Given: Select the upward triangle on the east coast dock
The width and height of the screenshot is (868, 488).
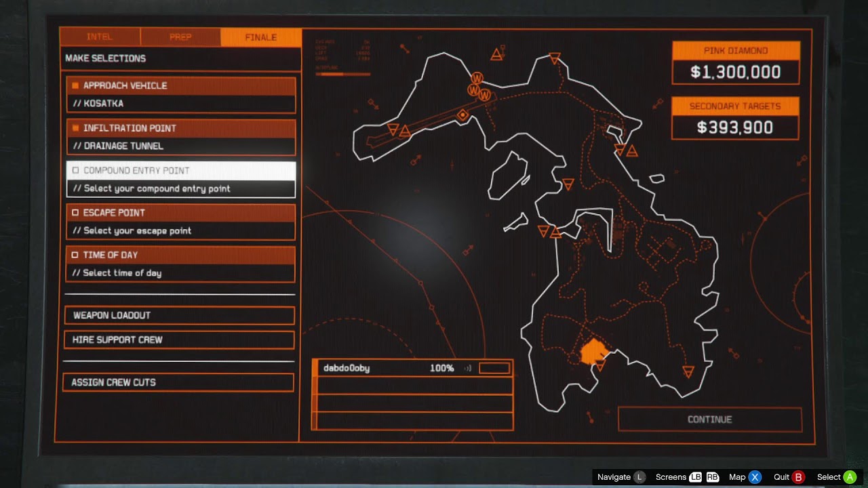Looking at the screenshot, I should click(x=632, y=151).
